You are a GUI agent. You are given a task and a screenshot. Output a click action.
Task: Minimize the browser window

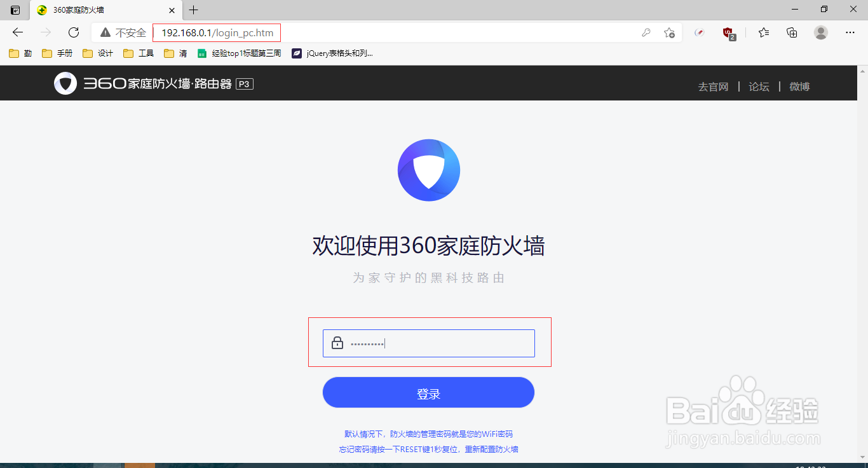(795, 9)
